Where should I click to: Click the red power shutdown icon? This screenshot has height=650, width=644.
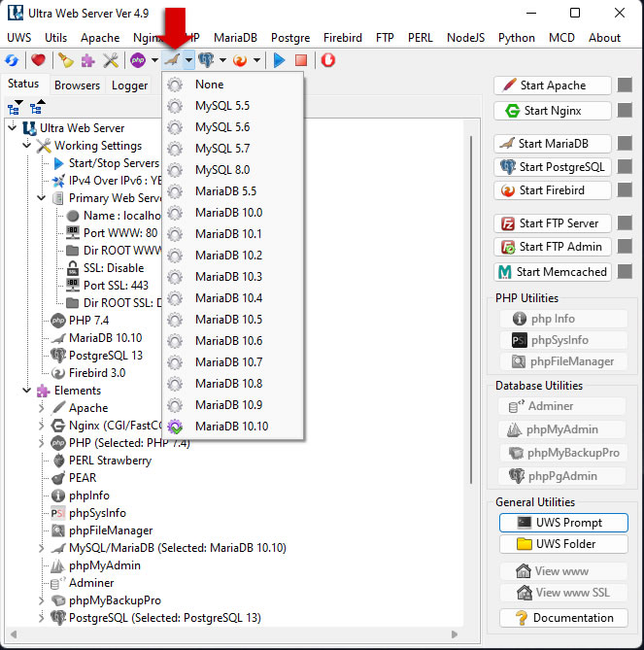[x=327, y=60]
